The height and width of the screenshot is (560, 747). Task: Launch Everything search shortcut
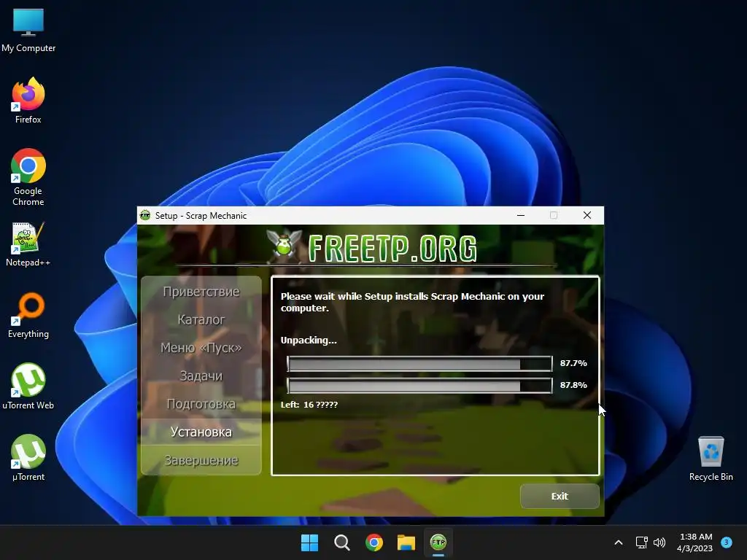click(28, 315)
